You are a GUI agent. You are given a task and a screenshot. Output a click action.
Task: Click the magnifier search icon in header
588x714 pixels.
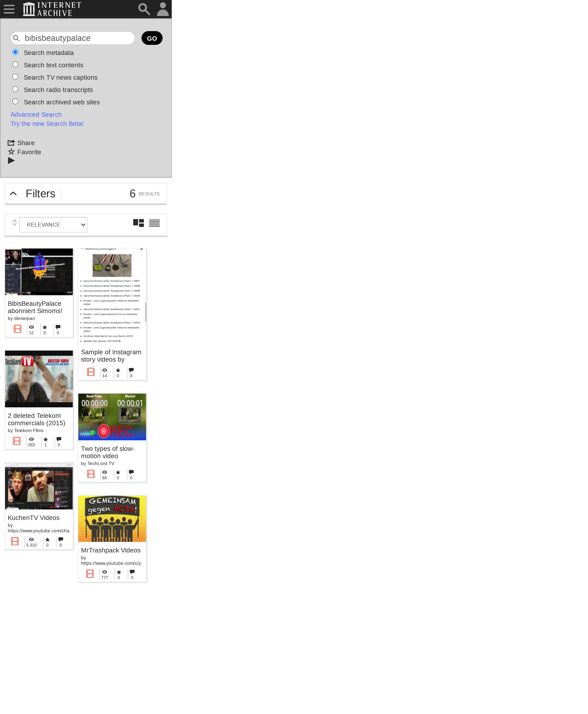coord(144,9)
